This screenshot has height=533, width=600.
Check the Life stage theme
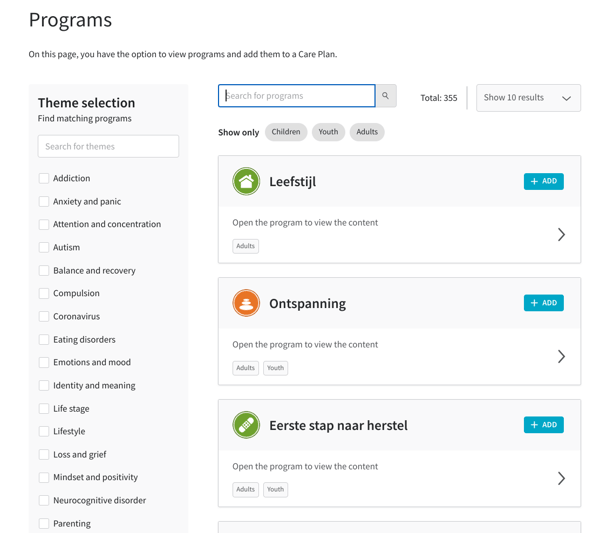(x=44, y=409)
